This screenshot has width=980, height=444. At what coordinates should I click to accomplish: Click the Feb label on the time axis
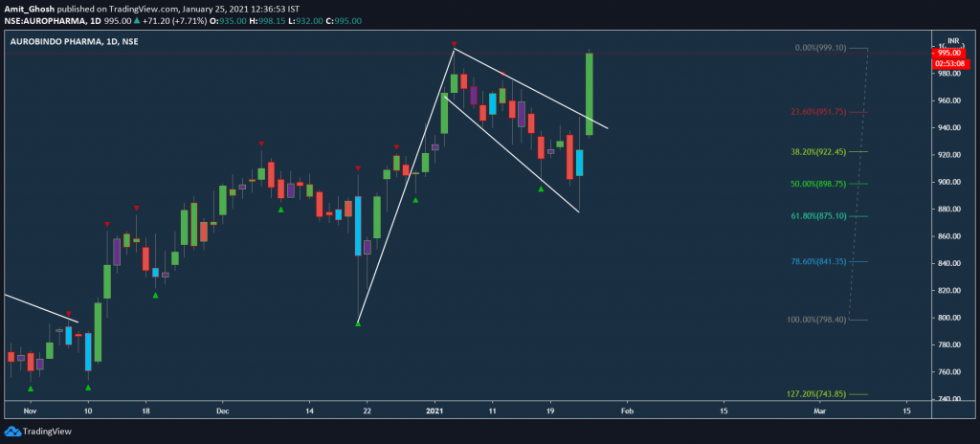click(x=627, y=410)
